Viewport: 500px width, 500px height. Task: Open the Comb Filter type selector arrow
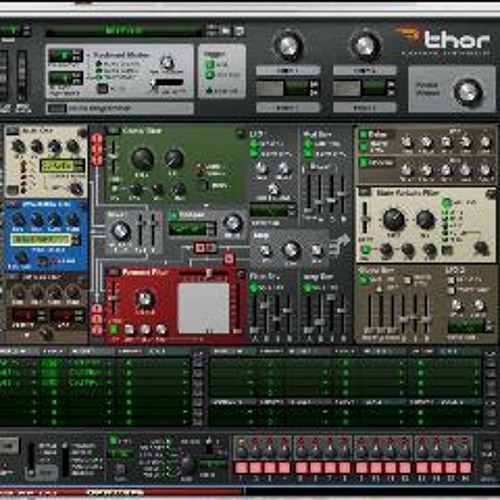click(113, 131)
